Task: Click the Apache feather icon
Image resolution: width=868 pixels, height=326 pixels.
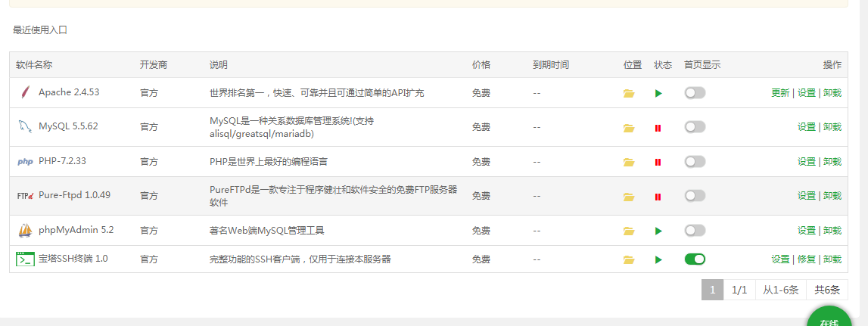Action: click(24, 92)
